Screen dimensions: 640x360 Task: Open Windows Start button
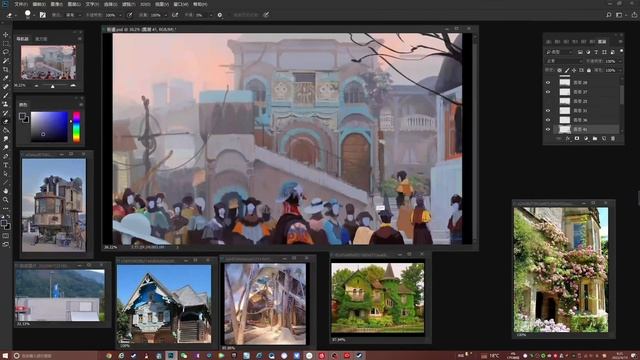click(x=5, y=356)
